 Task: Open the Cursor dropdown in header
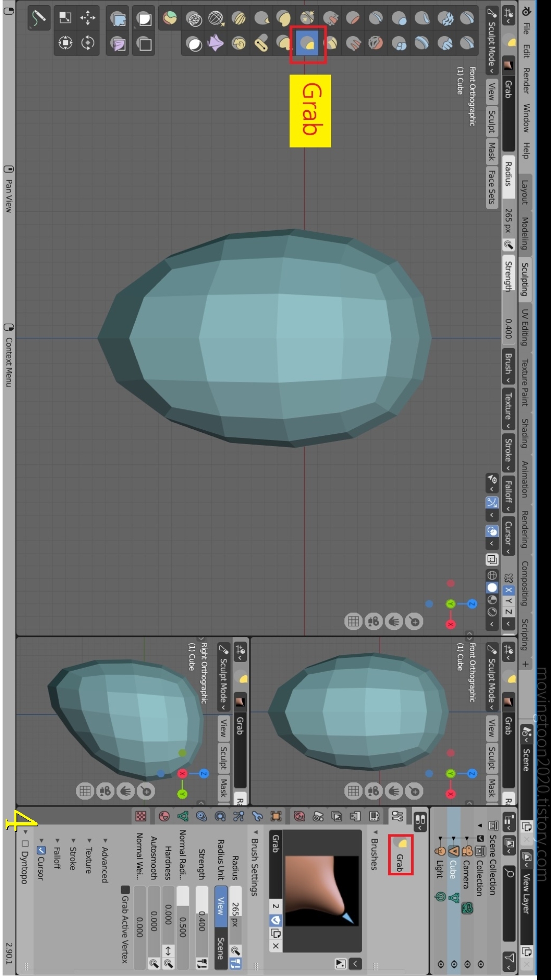pos(508,536)
